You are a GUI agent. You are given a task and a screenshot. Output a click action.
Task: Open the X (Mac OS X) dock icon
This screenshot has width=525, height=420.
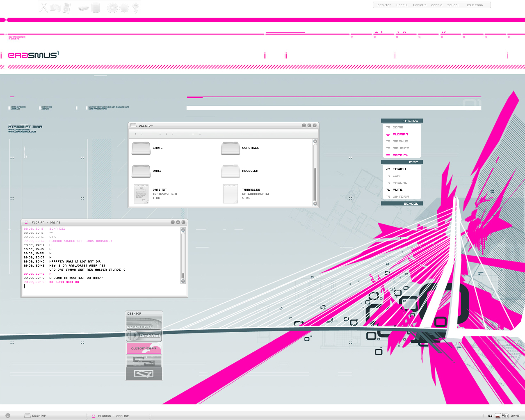43,7
